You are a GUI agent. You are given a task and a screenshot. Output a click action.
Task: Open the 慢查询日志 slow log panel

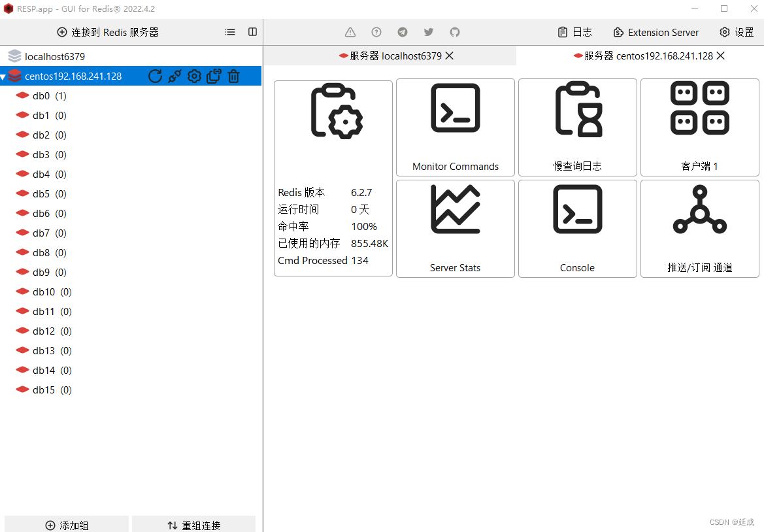pos(577,127)
